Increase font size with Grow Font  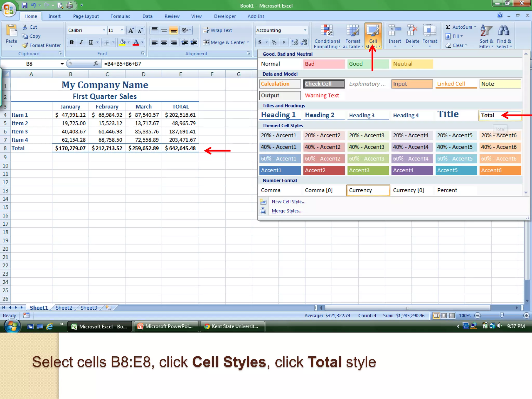[131, 30]
